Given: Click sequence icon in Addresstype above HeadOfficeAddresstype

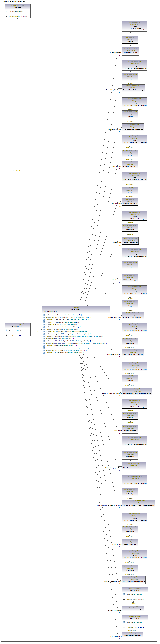Looking at the screenshot, I should point(124,627).
